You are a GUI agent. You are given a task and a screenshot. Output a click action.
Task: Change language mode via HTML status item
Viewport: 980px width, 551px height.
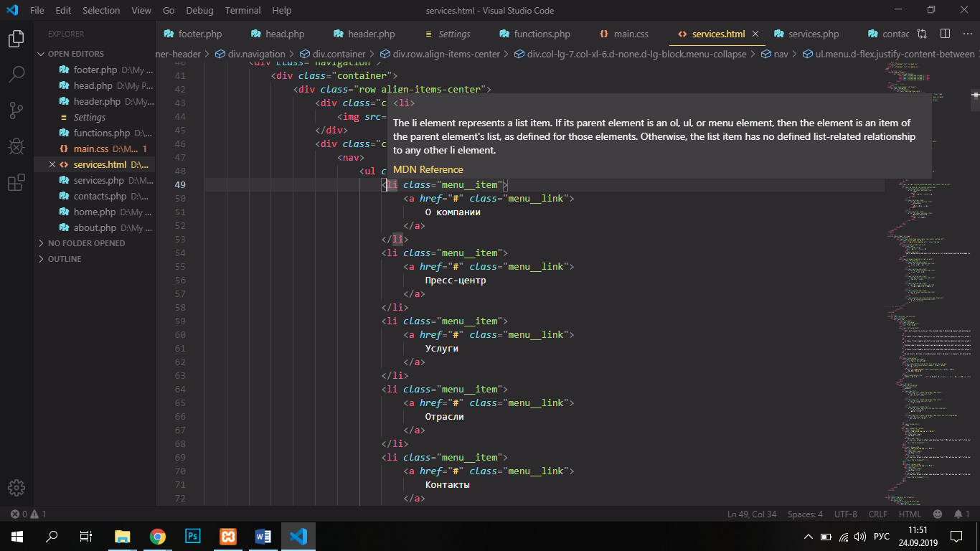coord(910,514)
